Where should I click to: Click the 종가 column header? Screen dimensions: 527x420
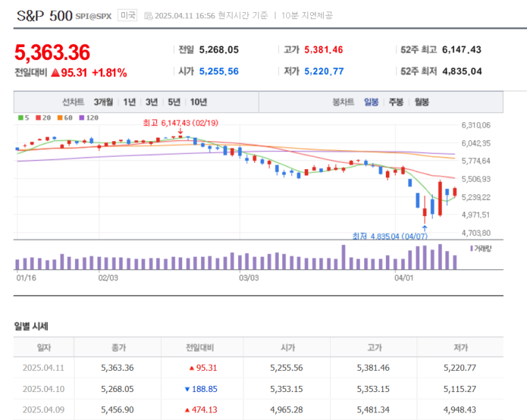coord(118,348)
